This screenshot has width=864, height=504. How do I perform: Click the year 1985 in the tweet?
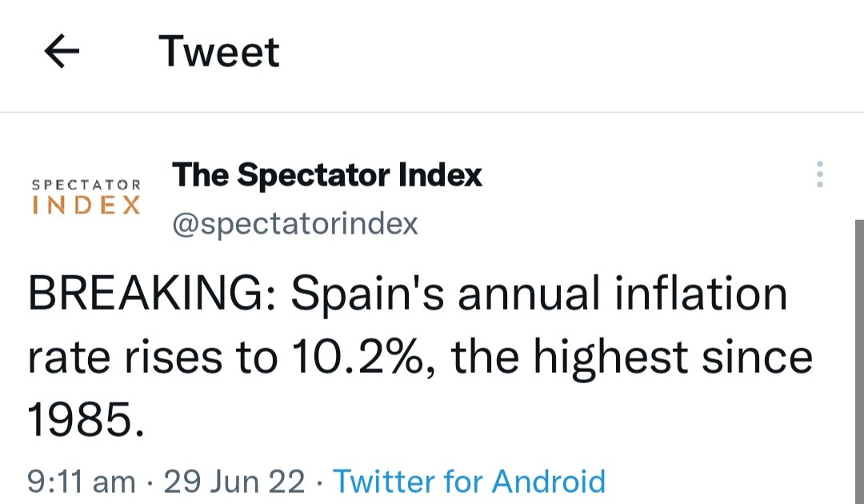86,420
